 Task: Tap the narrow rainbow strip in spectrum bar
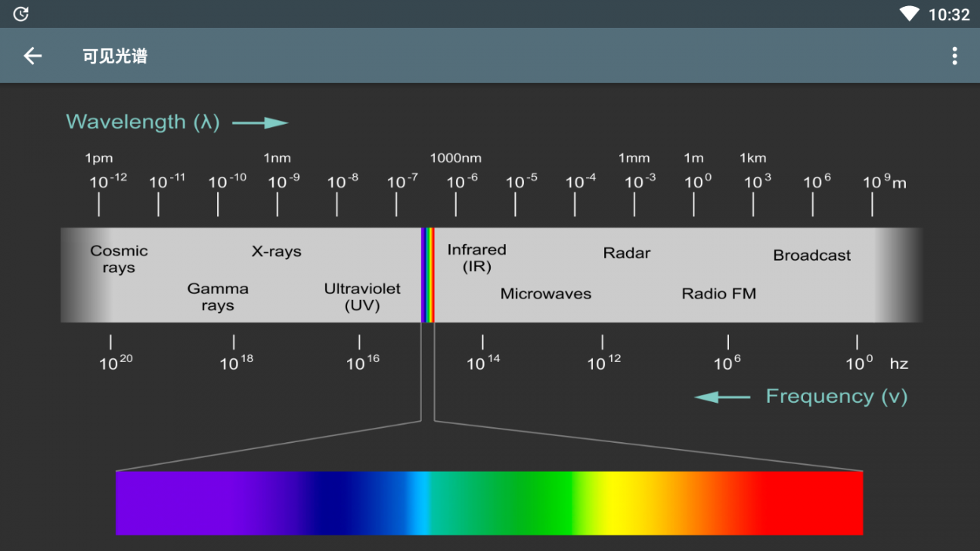click(x=428, y=275)
